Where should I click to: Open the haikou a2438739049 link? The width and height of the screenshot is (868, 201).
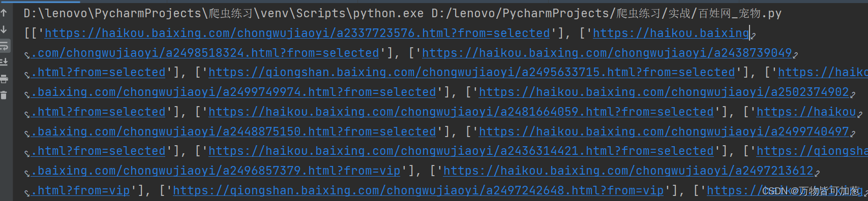(607, 53)
